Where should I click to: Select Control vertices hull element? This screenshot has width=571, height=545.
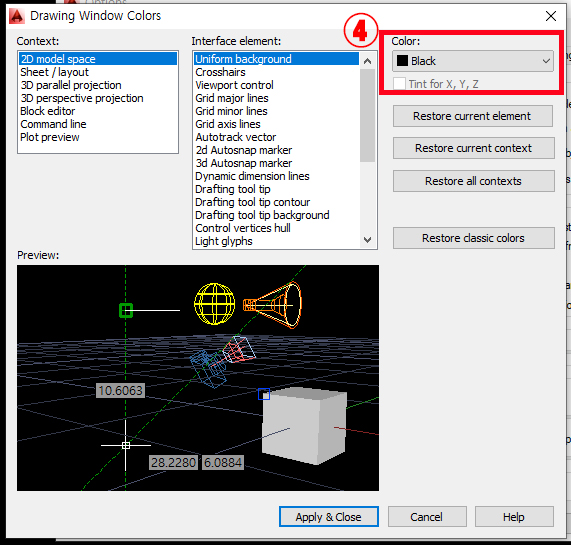[276, 228]
